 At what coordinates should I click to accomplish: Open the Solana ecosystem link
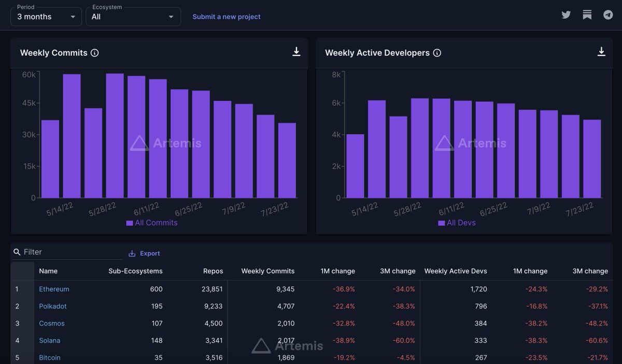(x=50, y=340)
